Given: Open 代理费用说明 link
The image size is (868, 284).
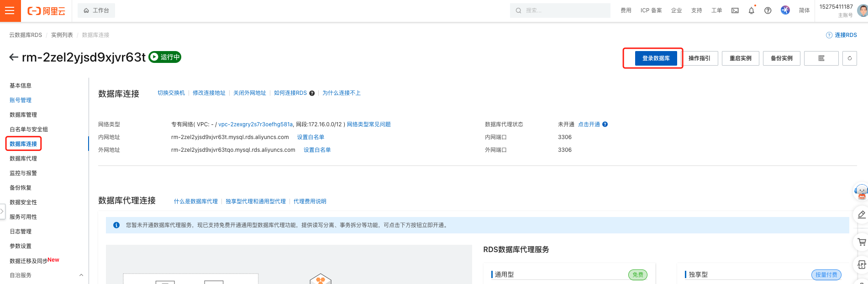Looking at the screenshot, I should point(310,201).
